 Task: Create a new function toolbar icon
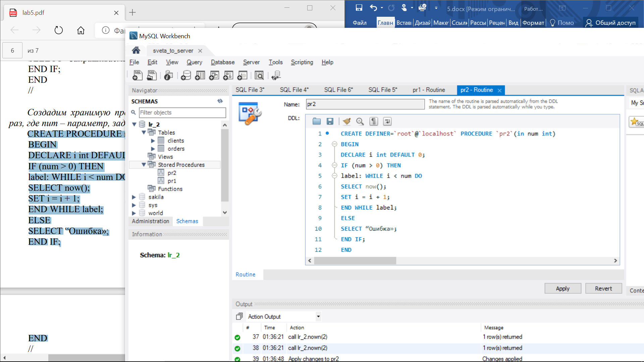[242, 75]
